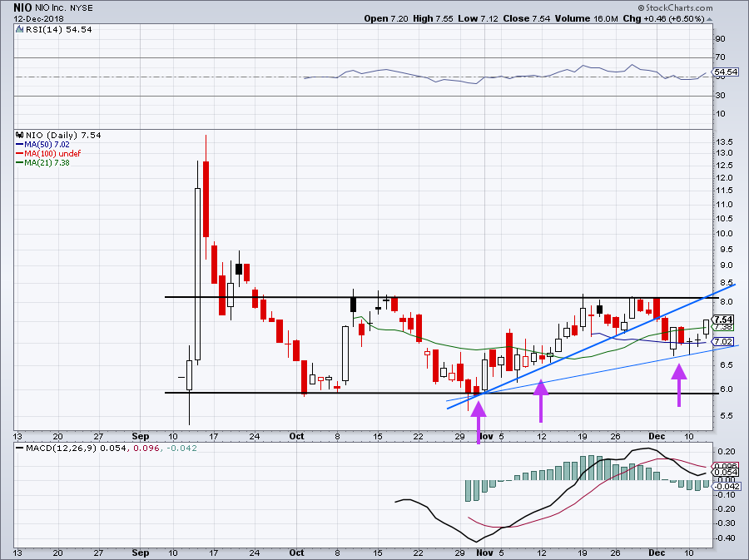Click the RSI(14) 54.54 legend label
This screenshot has width=749, height=560.
click(x=58, y=30)
